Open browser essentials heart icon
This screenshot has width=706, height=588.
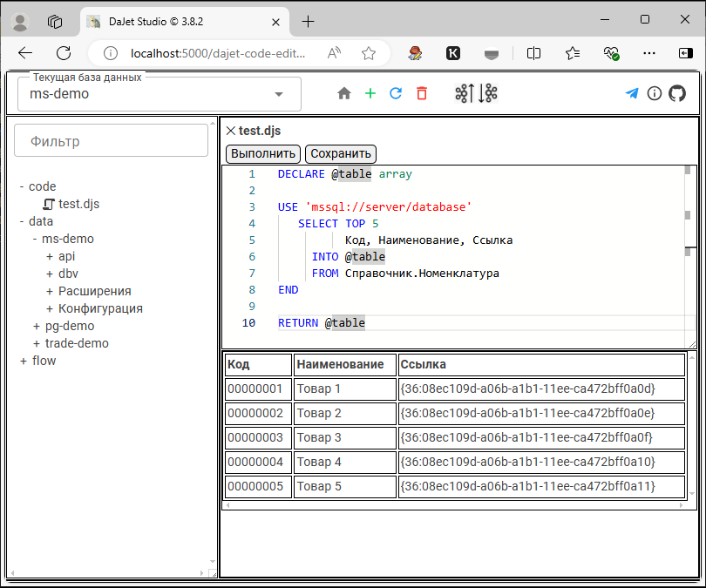point(611,53)
